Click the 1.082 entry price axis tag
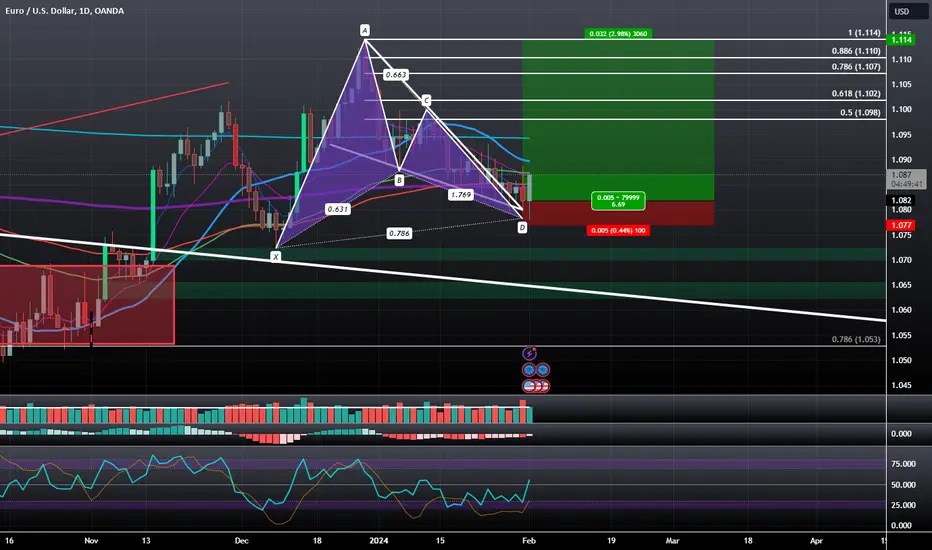932x550 pixels. pos(901,200)
